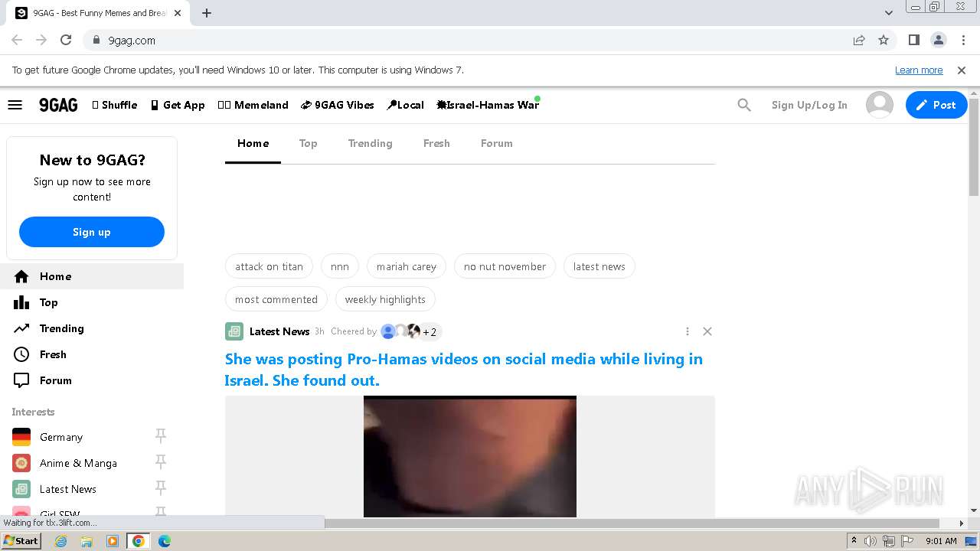Click the Latest News section icon on the post
Screen dimensions: 980x551
[x=234, y=331]
